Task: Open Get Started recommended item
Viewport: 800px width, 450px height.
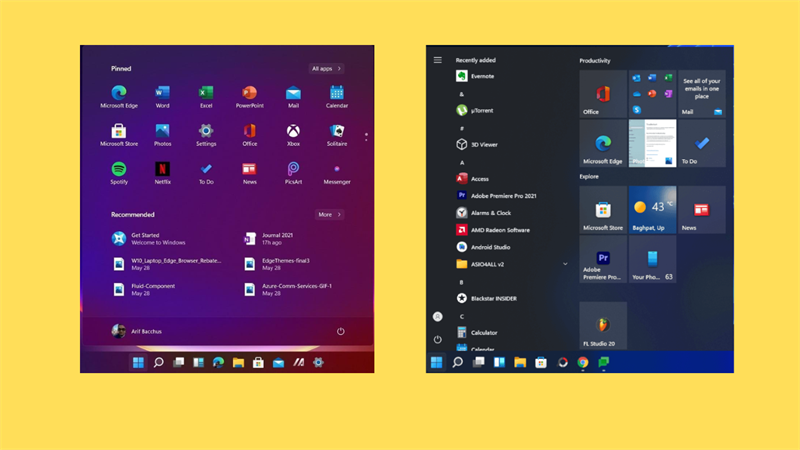Action: click(x=148, y=238)
